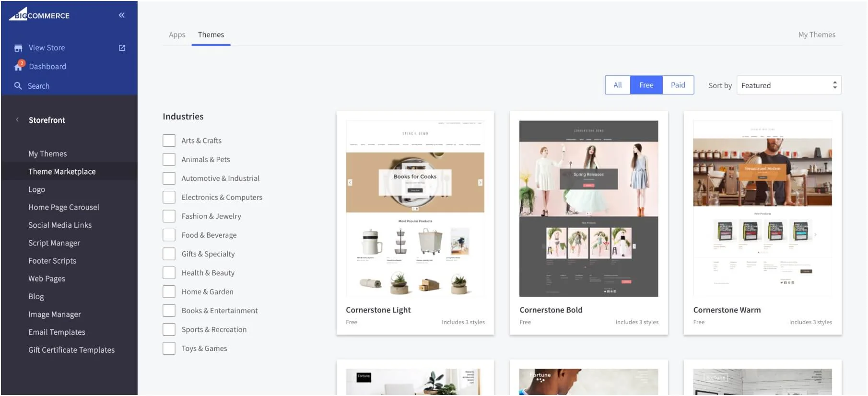
Task: Open Logo settings
Action: 36,189
